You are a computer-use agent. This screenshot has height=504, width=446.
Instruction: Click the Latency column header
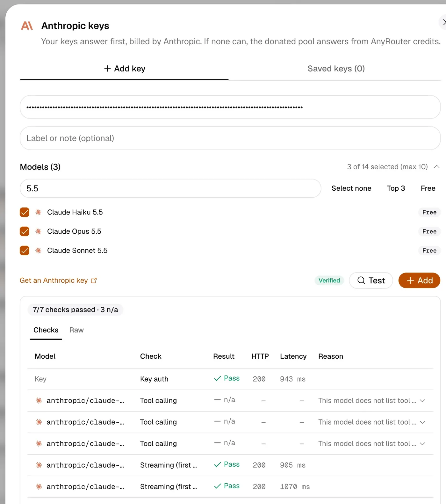click(x=293, y=356)
